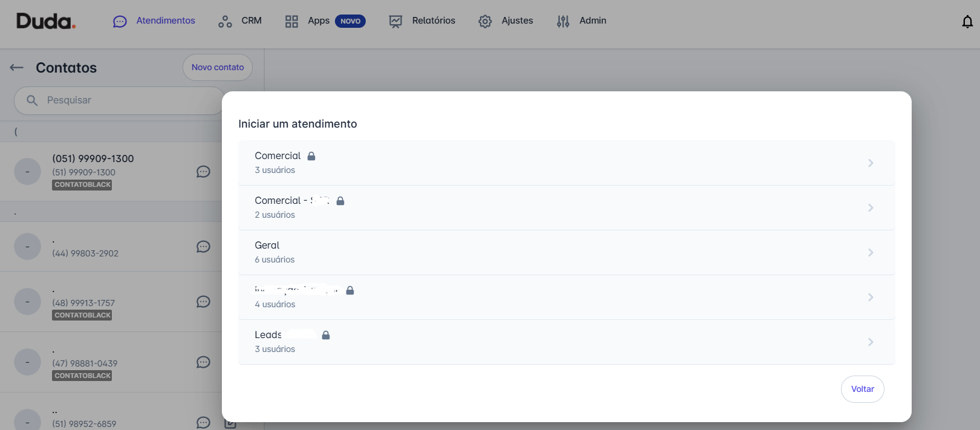This screenshot has width=980, height=430.
Task: Click the back arrow beside Contatos
Action: pos(16,68)
